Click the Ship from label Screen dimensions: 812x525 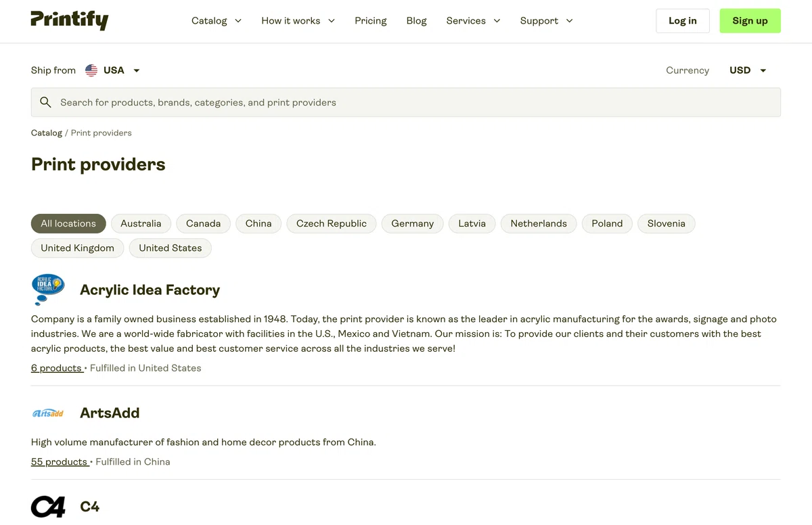(x=53, y=70)
